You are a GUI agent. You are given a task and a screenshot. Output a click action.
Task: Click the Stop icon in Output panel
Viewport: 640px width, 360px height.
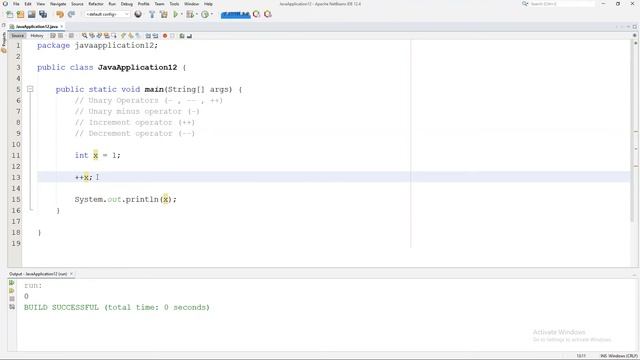tap(11, 299)
